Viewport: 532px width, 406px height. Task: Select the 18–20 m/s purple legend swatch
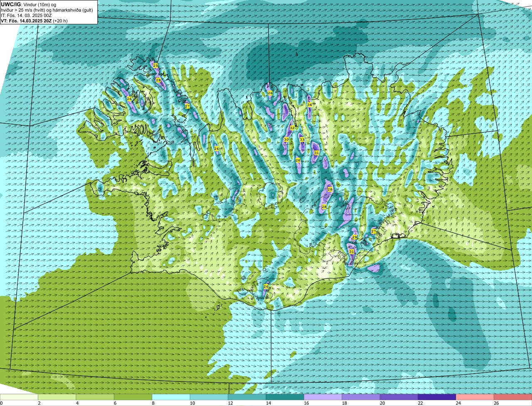tap(361, 397)
